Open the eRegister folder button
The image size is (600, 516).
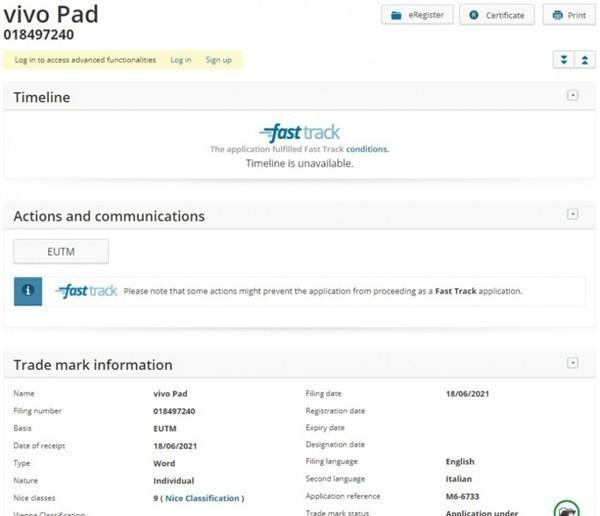(x=417, y=15)
